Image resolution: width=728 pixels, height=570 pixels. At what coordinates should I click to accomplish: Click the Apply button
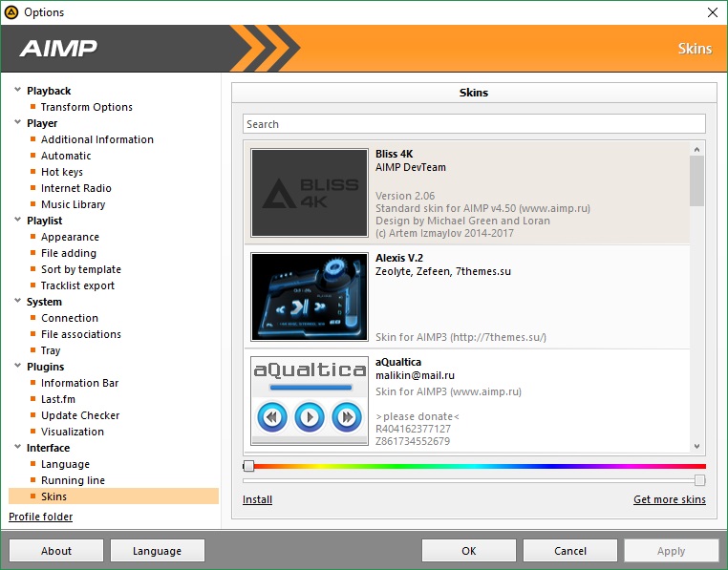[672, 551]
